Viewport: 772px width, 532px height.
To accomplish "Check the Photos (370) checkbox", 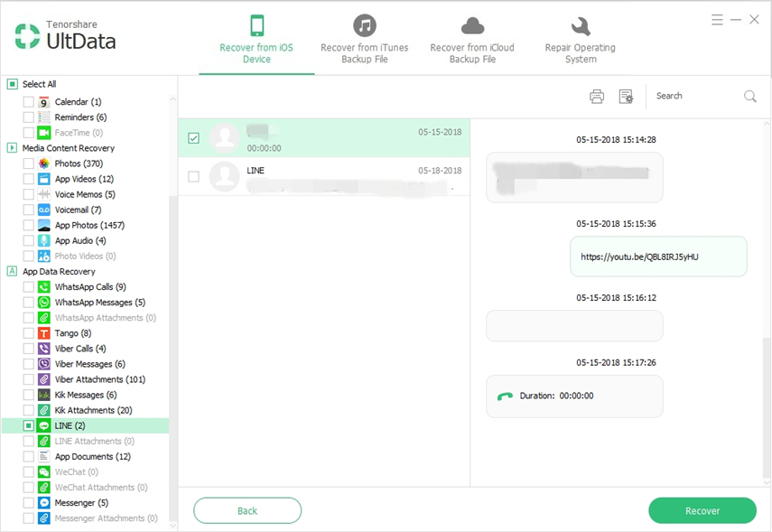I will pos(29,163).
